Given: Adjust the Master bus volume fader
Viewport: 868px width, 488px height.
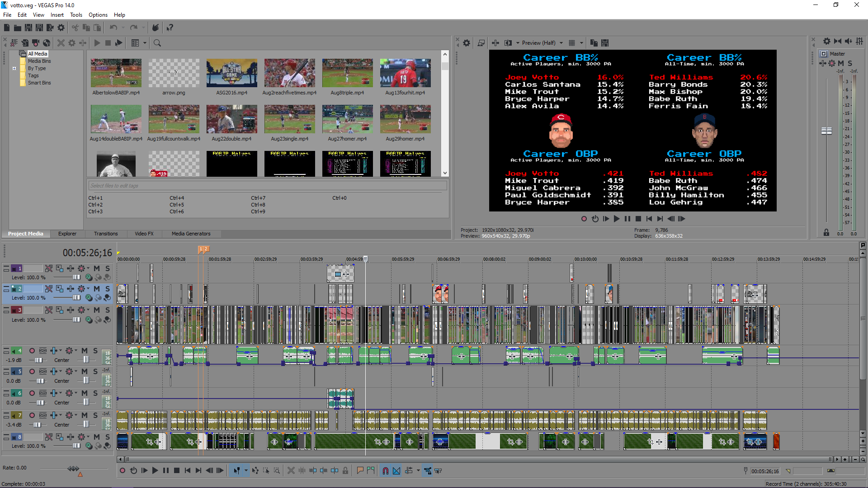Looking at the screenshot, I should (826, 131).
